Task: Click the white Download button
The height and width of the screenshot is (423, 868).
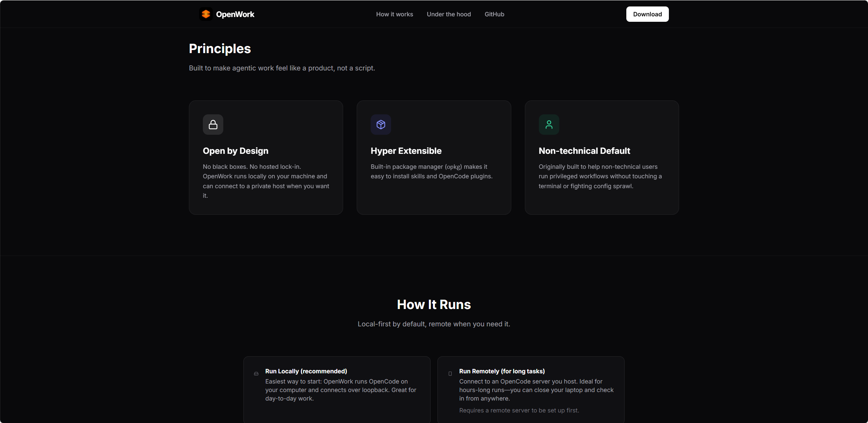Action: 647,14
